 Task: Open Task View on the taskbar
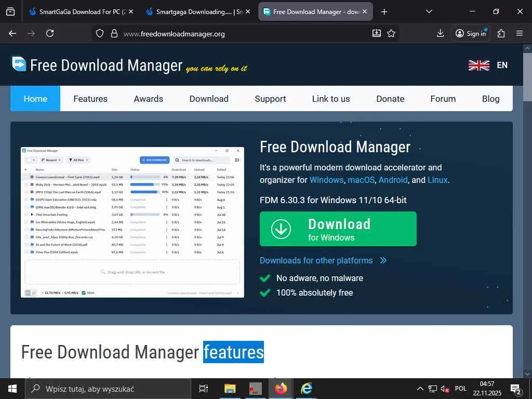pyautogui.click(x=204, y=389)
